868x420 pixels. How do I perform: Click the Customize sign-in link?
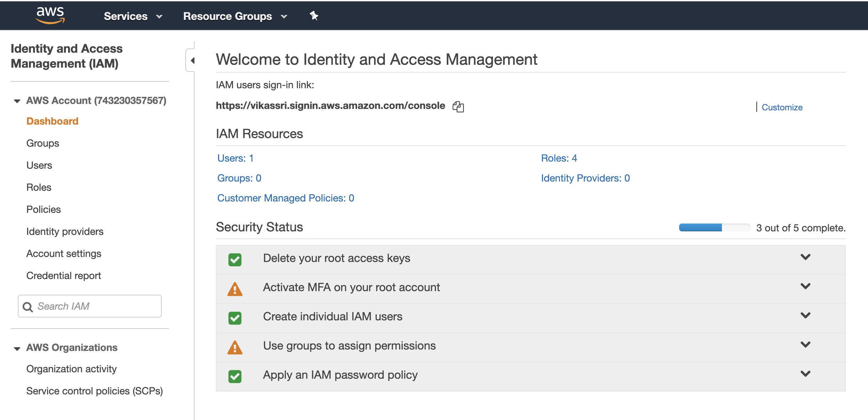point(782,107)
